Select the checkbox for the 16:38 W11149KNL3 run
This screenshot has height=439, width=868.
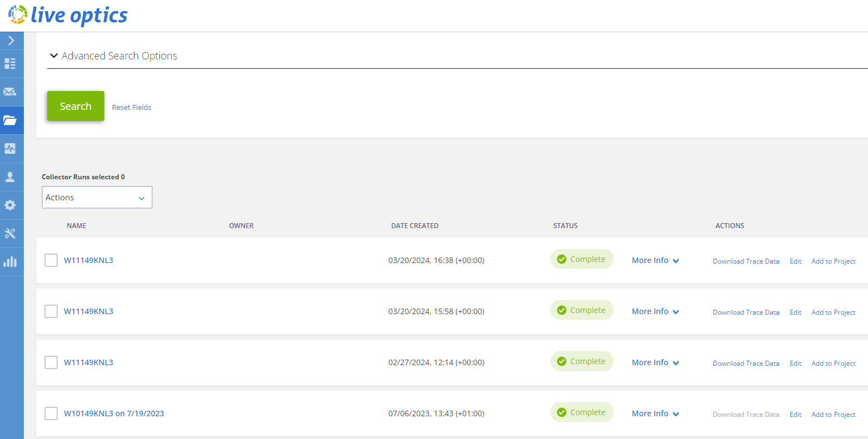point(51,260)
